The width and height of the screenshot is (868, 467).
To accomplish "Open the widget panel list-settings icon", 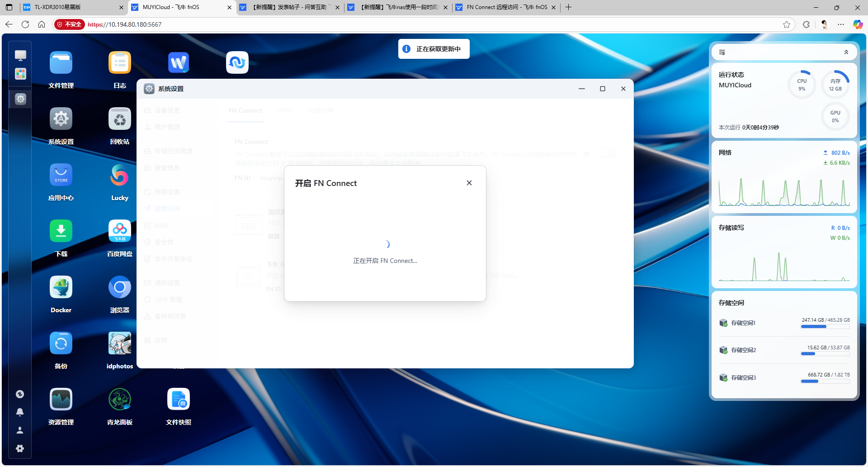I will tap(722, 52).
